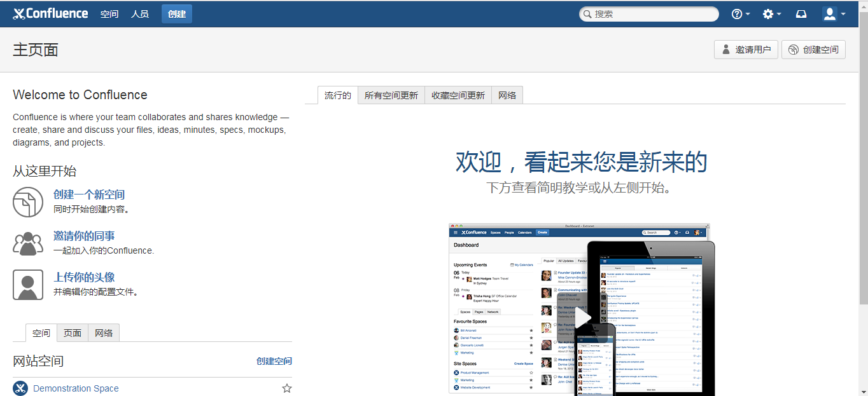The height and width of the screenshot is (396, 868).
Task: Open the 空间 menu in header
Action: point(109,14)
